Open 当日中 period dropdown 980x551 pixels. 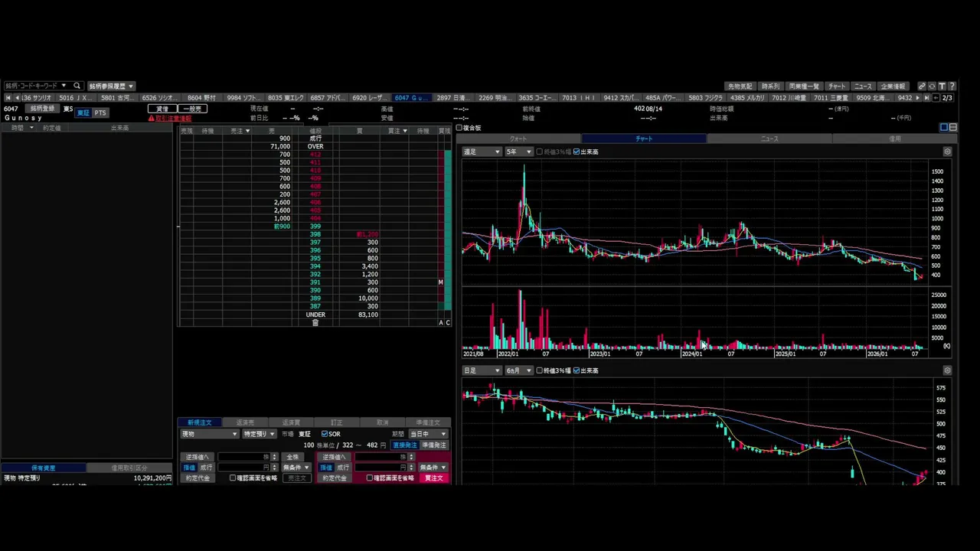[x=428, y=434]
